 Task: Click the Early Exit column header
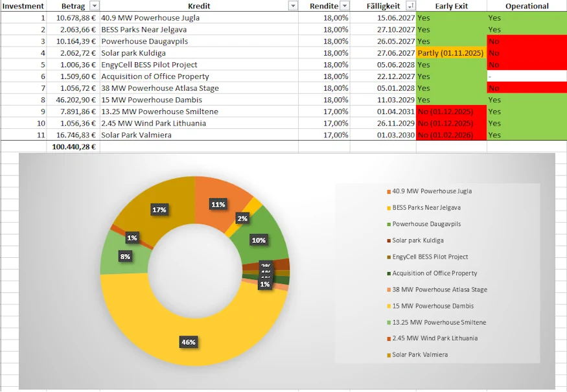pyautogui.click(x=451, y=6)
